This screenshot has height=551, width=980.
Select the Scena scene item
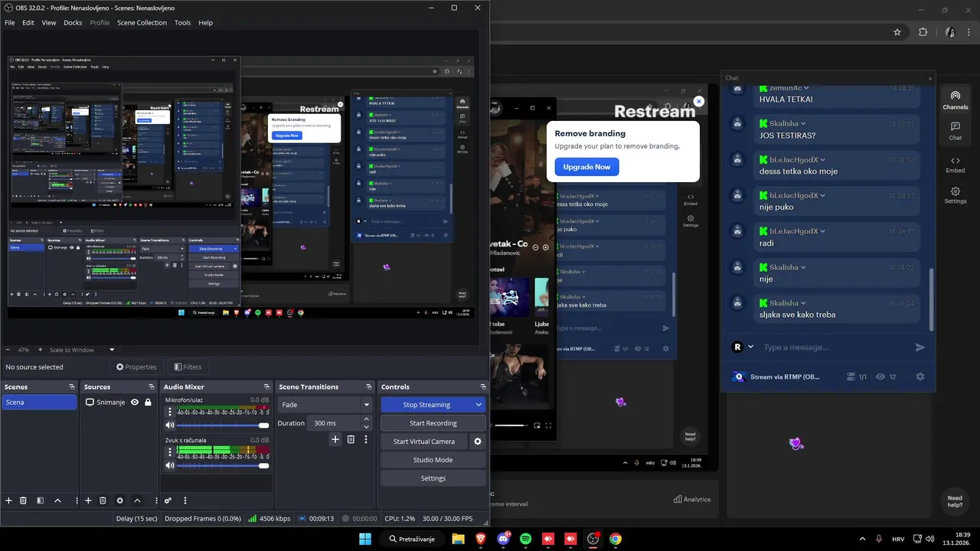click(39, 402)
